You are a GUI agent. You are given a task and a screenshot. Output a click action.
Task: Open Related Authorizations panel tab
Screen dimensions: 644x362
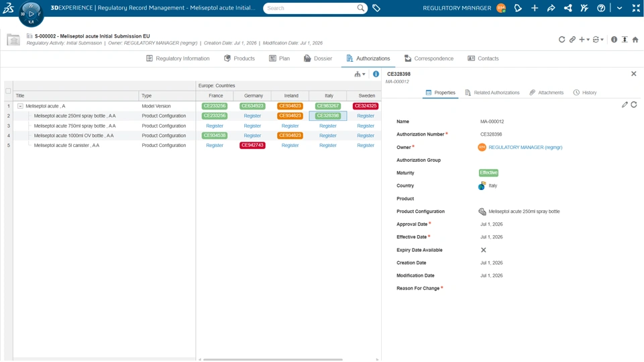[x=492, y=93]
